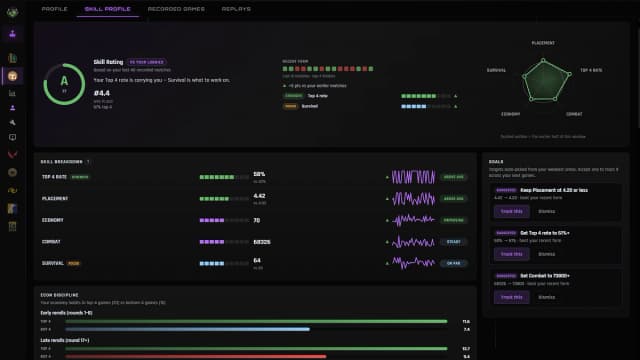Dismiss the Keep Placement goal
640x360 pixels.
click(x=547, y=211)
